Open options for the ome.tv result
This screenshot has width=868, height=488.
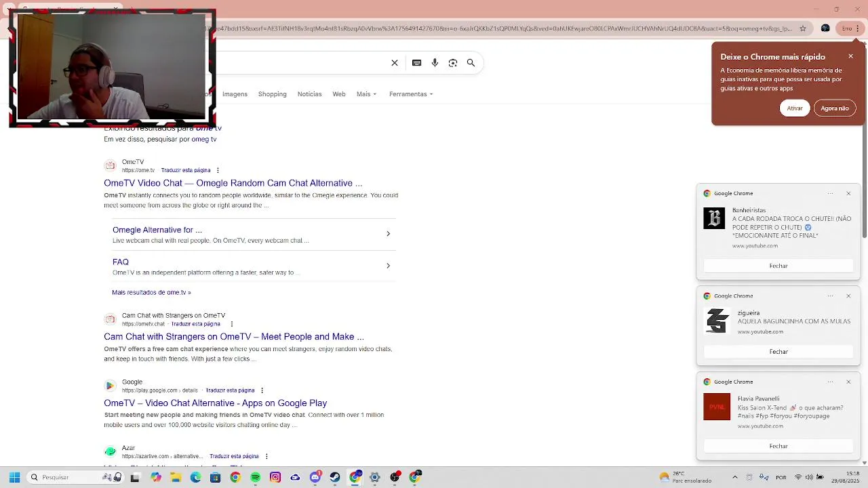pos(218,170)
